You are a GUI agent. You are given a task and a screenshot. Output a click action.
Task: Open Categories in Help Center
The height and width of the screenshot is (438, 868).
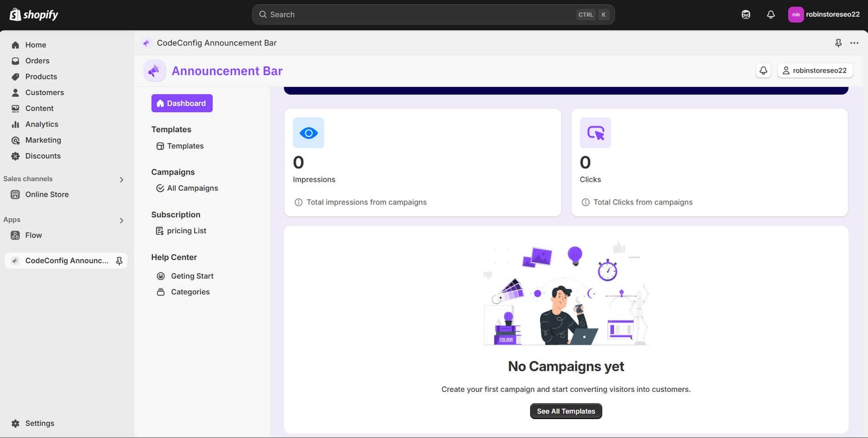tap(183, 292)
